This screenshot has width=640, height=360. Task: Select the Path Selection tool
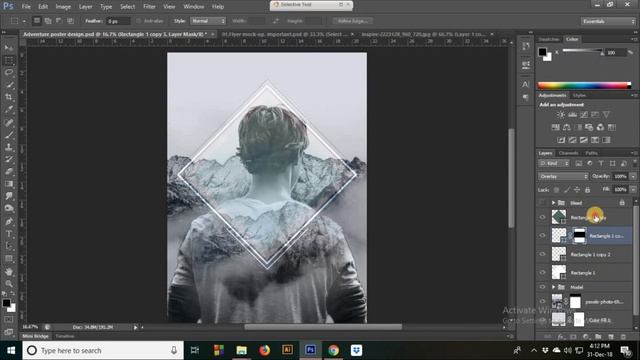(x=9, y=246)
